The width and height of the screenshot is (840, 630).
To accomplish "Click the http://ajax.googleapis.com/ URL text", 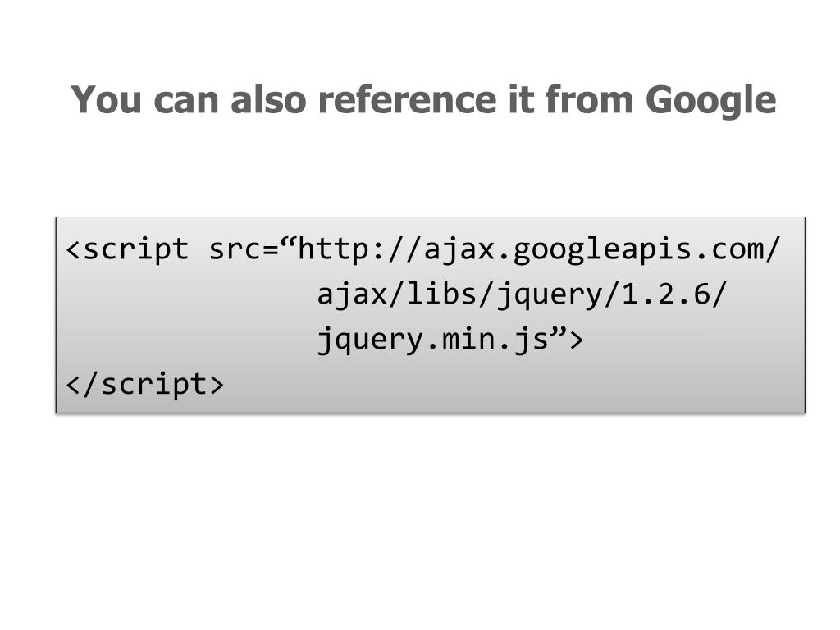I will point(539,249).
